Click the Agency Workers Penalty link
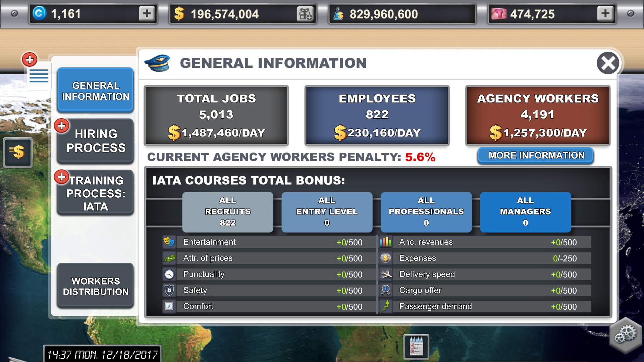This screenshot has width=644, height=362. (x=535, y=156)
